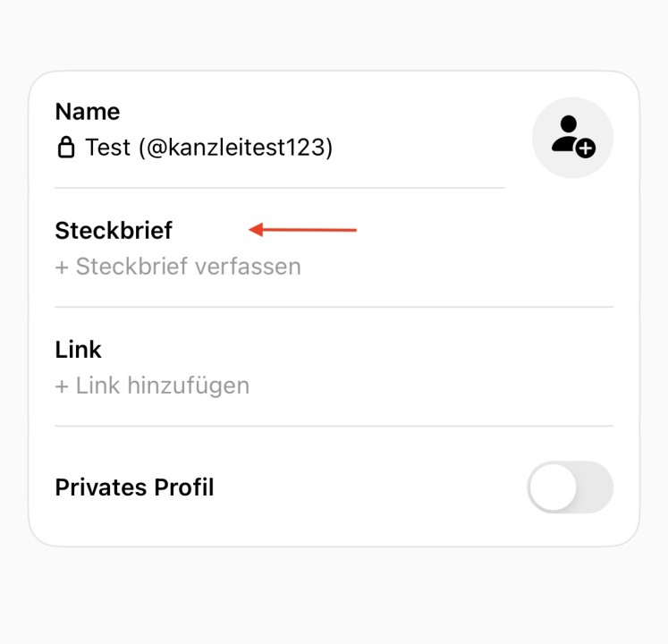Enable the Privates Profil switch

(570, 487)
